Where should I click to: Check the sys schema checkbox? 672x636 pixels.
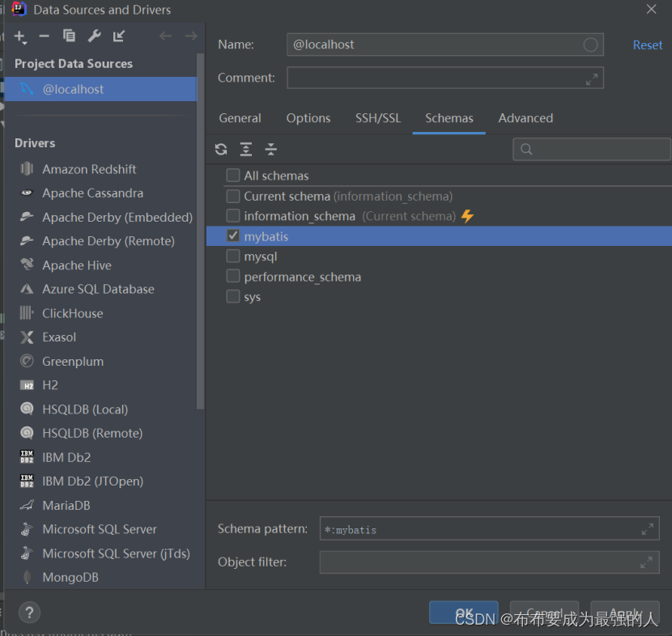tap(233, 296)
